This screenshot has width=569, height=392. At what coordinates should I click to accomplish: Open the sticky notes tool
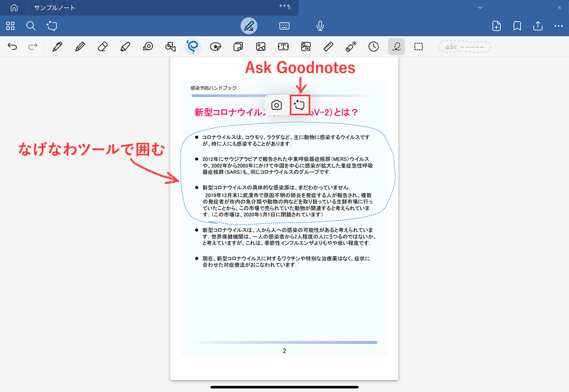(x=238, y=47)
